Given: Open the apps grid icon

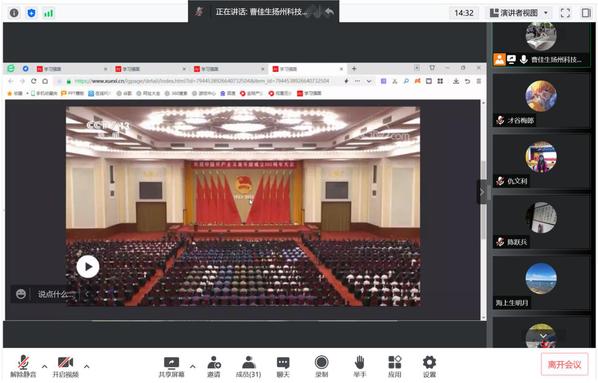Looking at the screenshot, I should 395,367.
